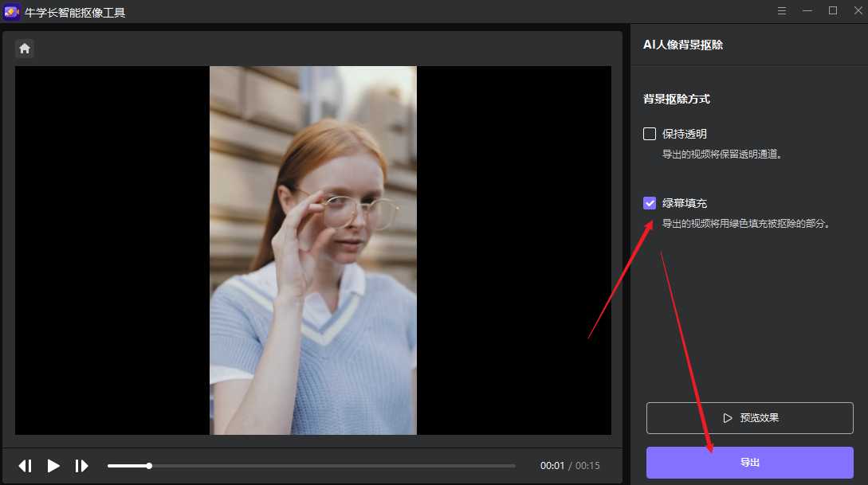Minimize the application window
Viewport: 868px width, 485px height.
pyautogui.click(x=807, y=11)
